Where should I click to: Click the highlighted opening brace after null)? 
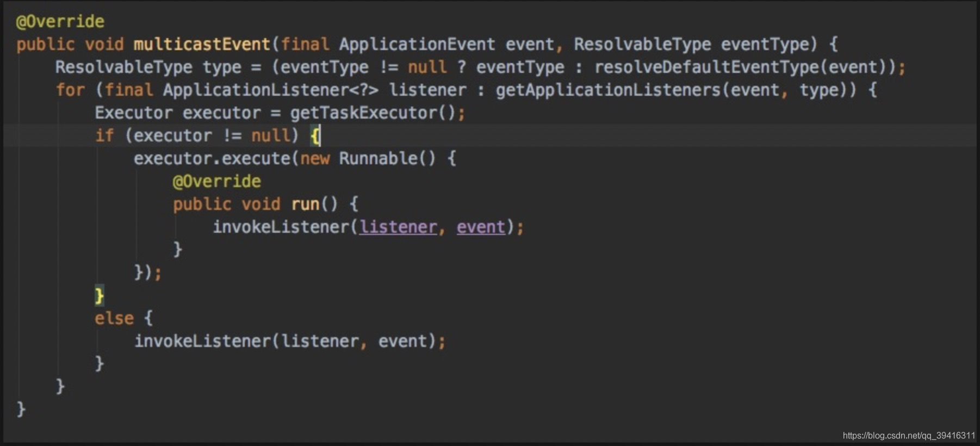pyautogui.click(x=315, y=135)
